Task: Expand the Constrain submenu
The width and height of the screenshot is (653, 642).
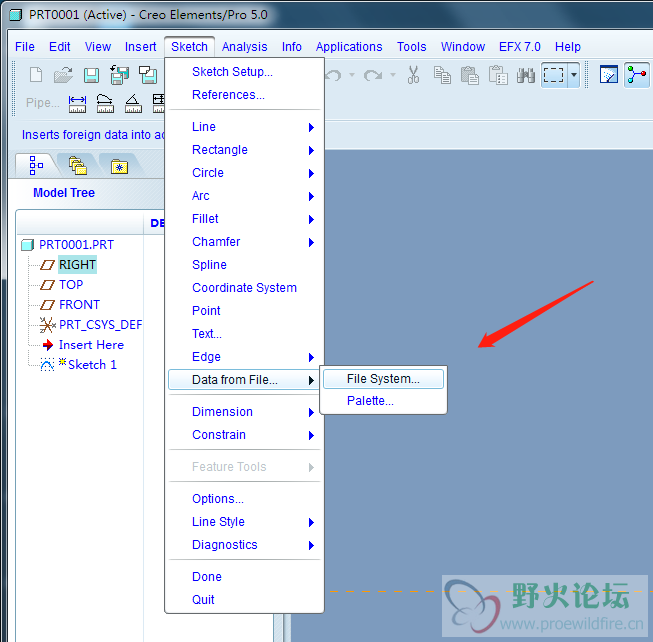Action: pyautogui.click(x=244, y=435)
